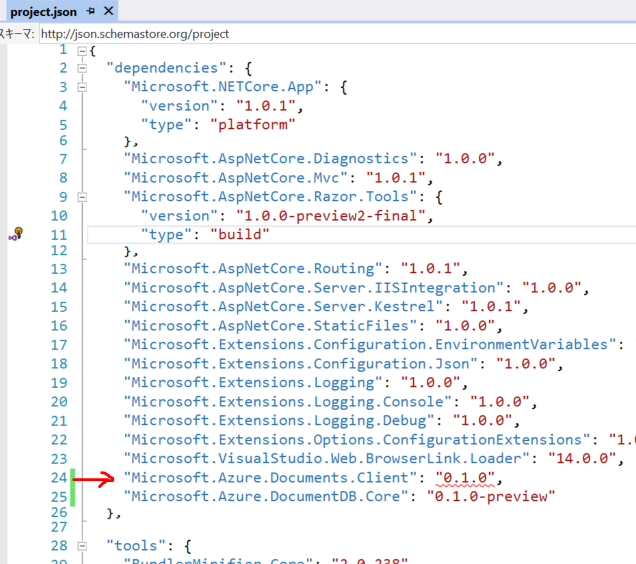Click "Microsoft.Extensions.Logging.Console" package name

point(288,402)
